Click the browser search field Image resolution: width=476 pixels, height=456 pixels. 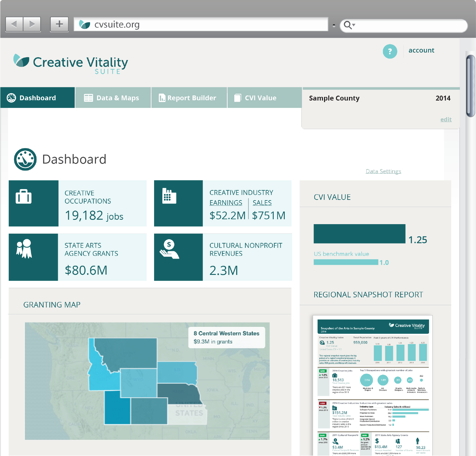tap(403, 26)
